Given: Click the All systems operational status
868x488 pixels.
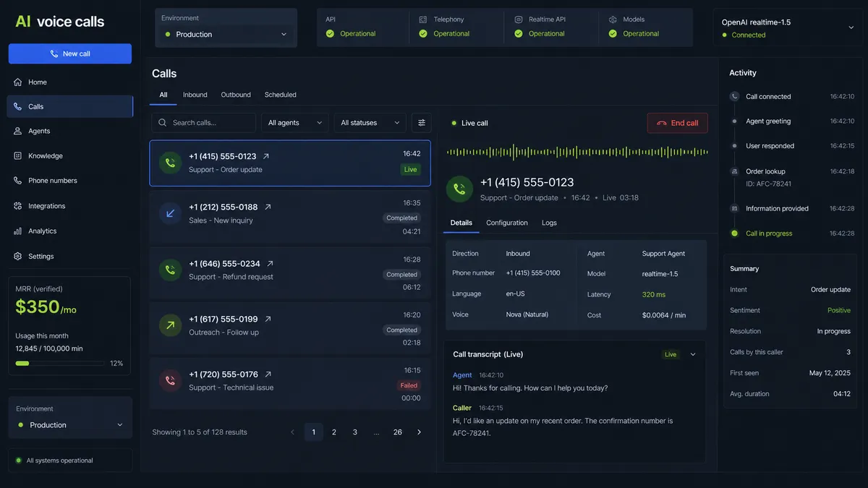Looking at the screenshot, I should pos(70,461).
